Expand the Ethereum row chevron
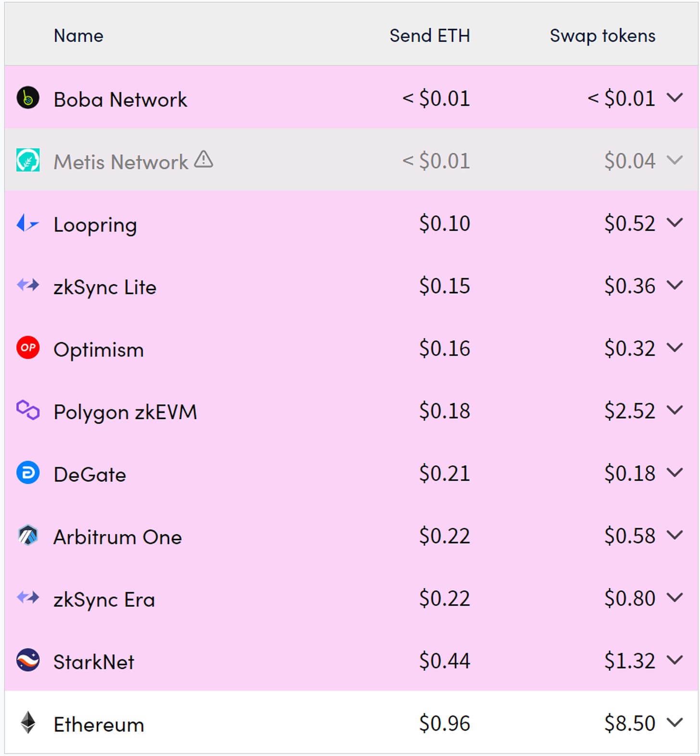This screenshot has height=756, width=700. point(675,722)
